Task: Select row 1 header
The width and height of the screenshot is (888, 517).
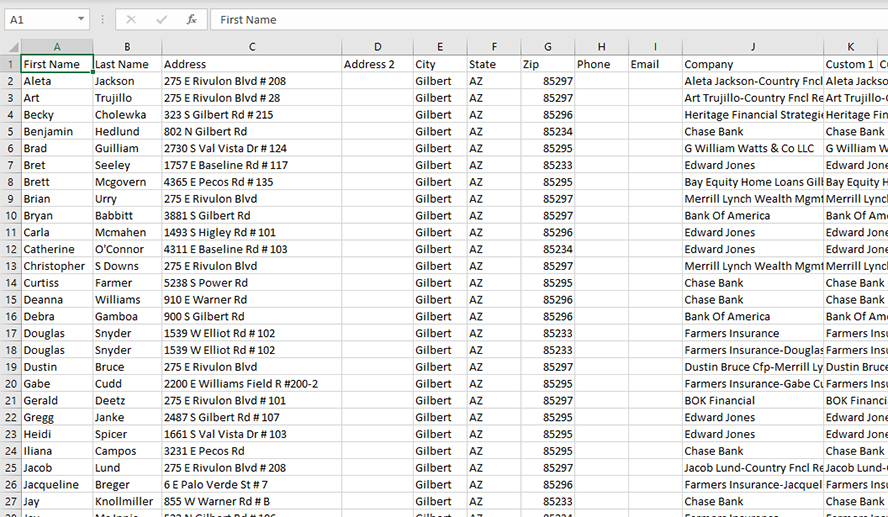Action: click(x=11, y=64)
